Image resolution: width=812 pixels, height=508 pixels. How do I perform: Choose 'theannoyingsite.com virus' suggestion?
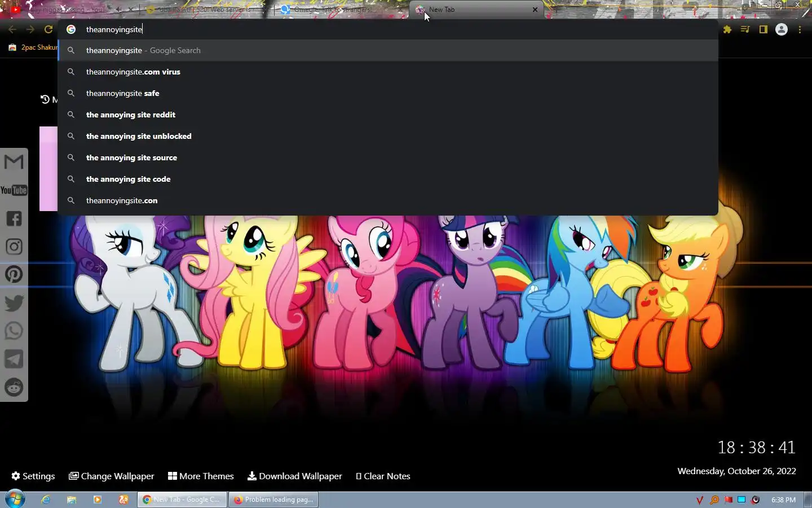[x=388, y=72]
